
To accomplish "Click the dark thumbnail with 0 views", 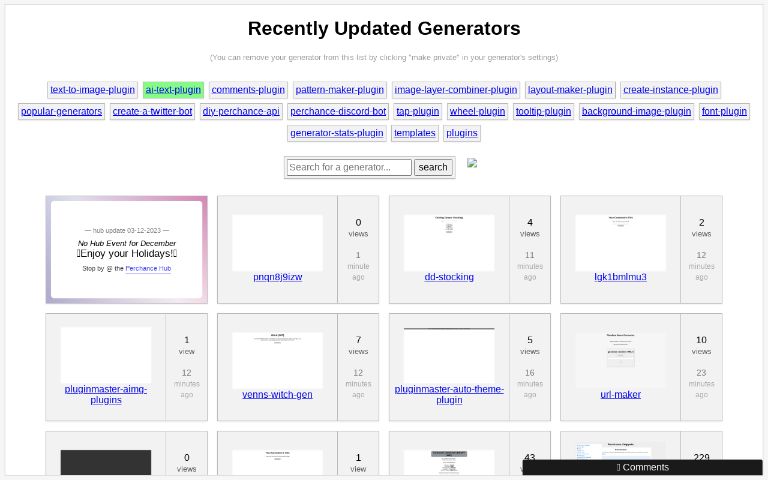I will pyautogui.click(x=106, y=462).
